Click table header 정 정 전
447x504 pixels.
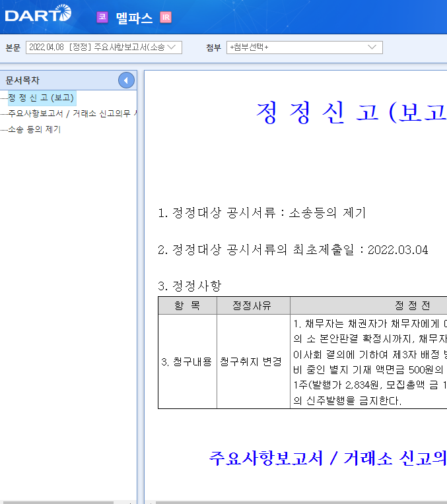pyautogui.click(x=413, y=305)
